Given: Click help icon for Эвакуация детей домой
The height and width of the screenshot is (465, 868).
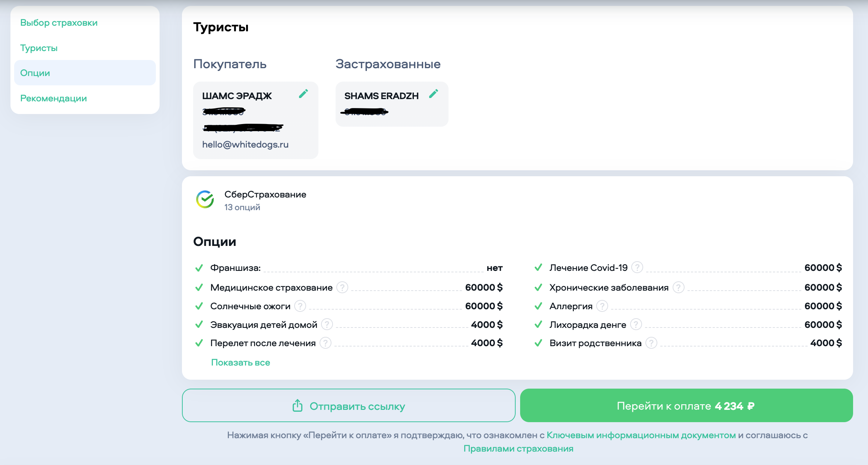Looking at the screenshot, I should pyautogui.click(x=327, y=325).
